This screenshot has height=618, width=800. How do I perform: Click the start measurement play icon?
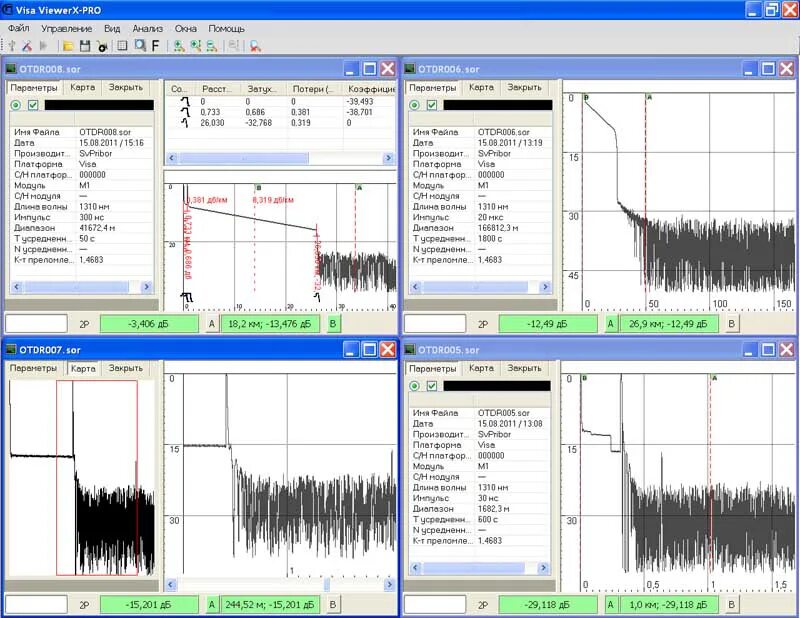coord(43,46)
